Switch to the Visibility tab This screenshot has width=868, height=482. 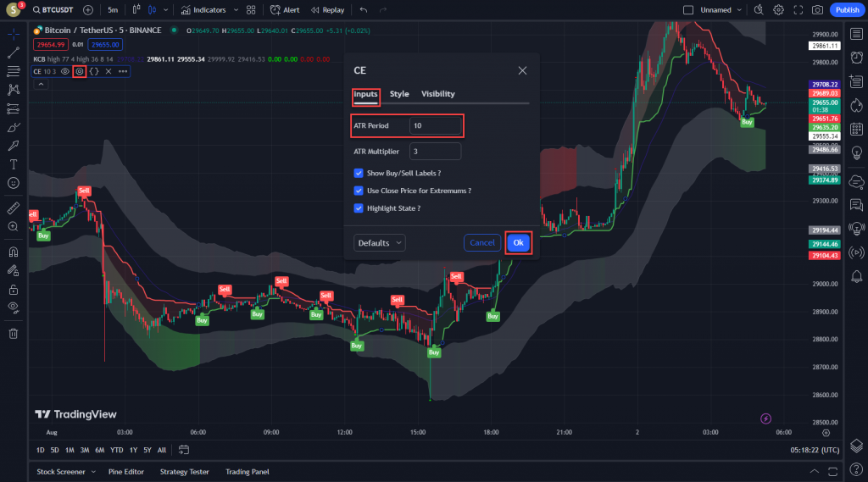(438, 94)
